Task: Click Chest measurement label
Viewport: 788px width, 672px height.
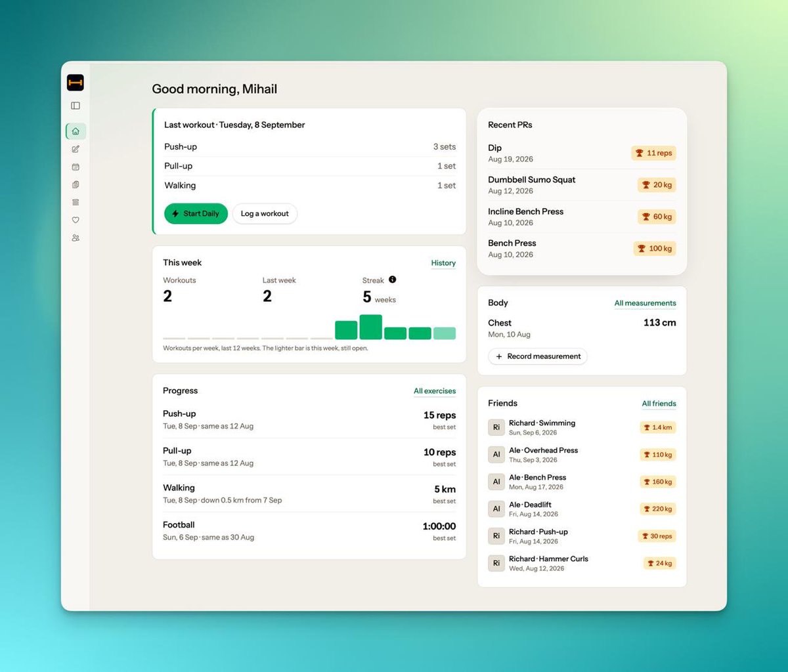Action: coord(500,323)
